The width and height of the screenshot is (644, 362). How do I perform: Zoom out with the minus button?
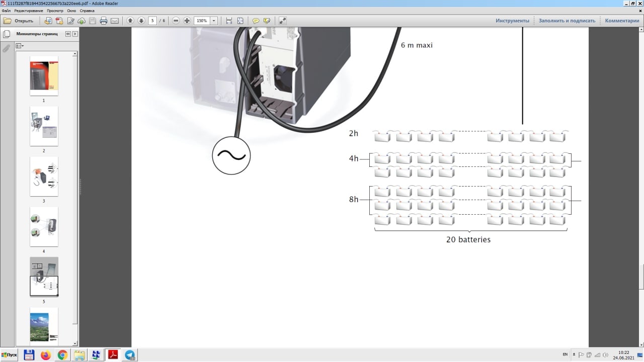point(176,21)
